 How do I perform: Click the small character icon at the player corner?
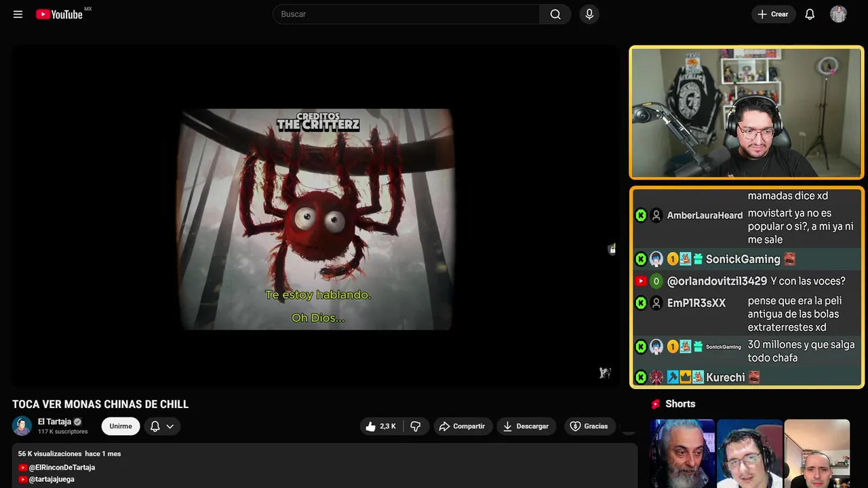605,372
